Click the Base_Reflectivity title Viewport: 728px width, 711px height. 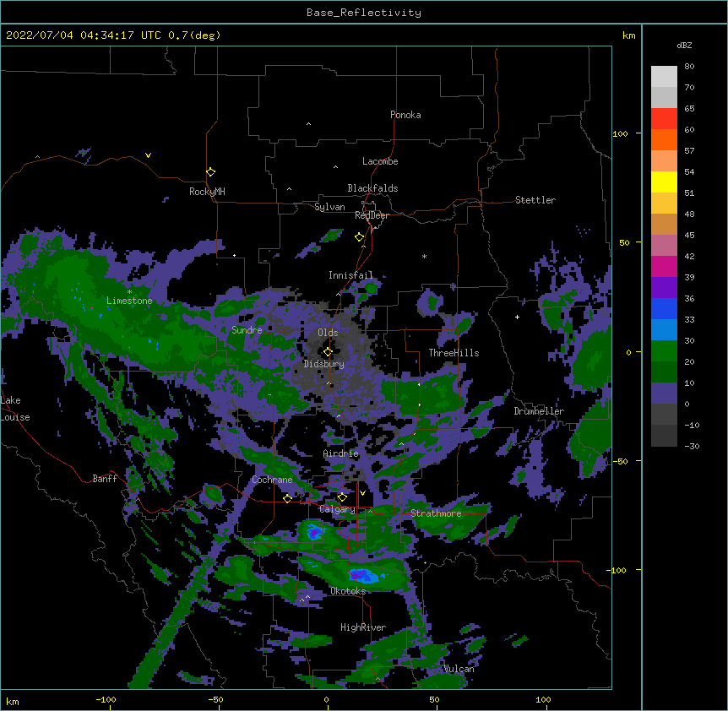(x=364, y=13)
